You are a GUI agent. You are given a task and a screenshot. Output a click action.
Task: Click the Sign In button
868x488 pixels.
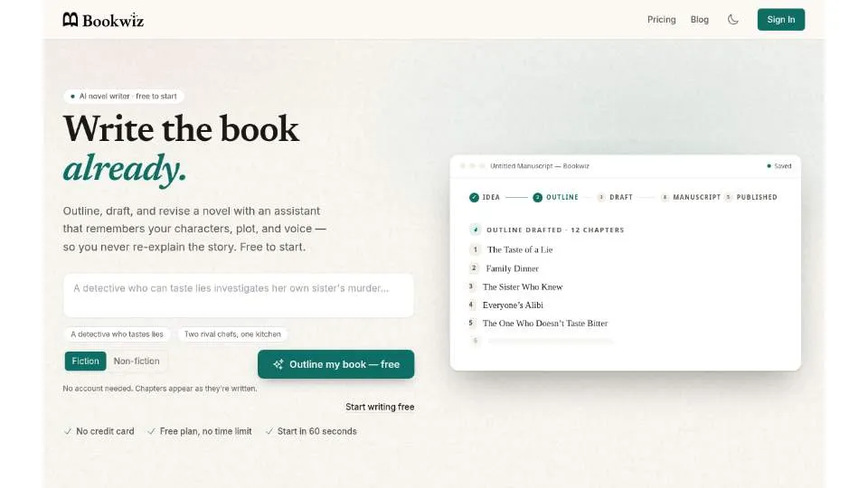coord(780,19)
